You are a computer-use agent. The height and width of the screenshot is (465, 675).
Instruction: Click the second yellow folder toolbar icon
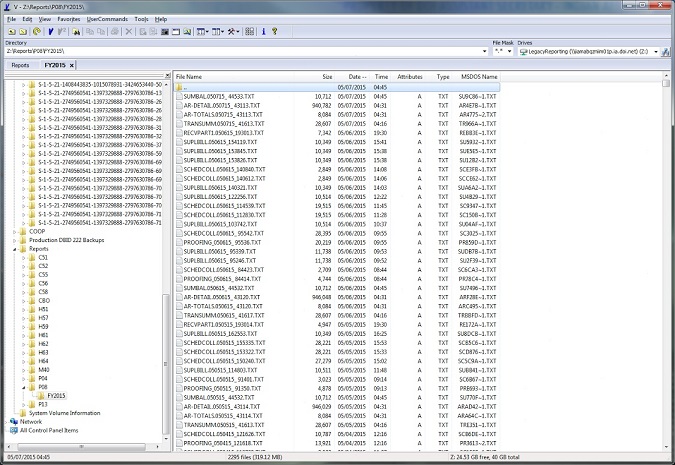click(x=23, y=31)
